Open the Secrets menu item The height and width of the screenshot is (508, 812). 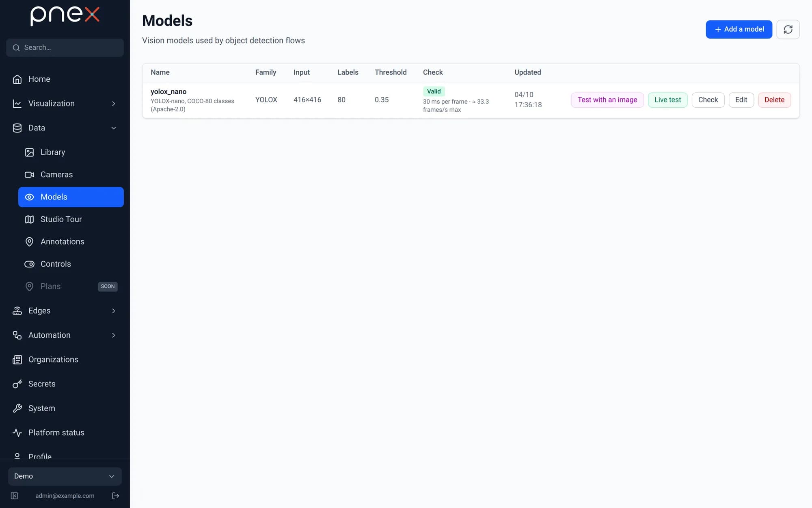[x=65, y=384]
